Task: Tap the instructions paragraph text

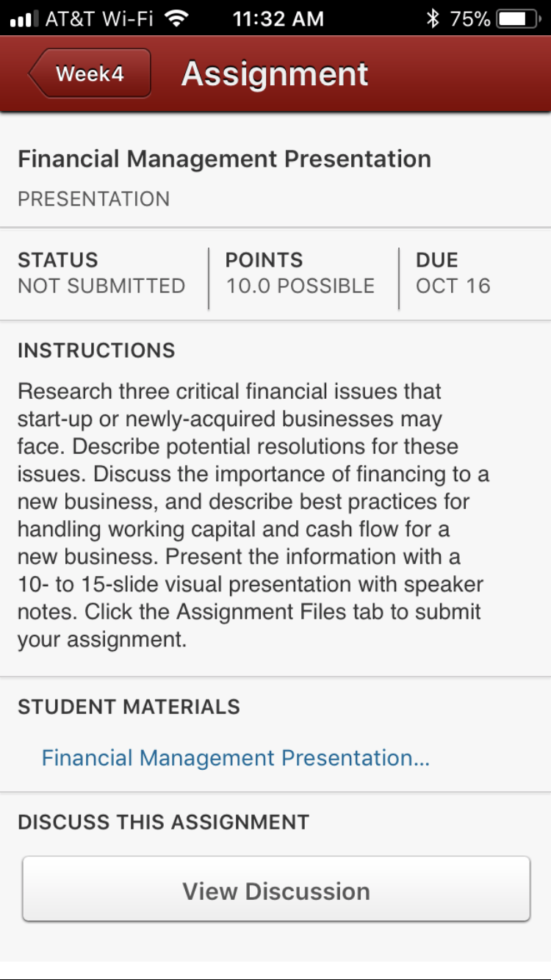Action: (253, 515)
